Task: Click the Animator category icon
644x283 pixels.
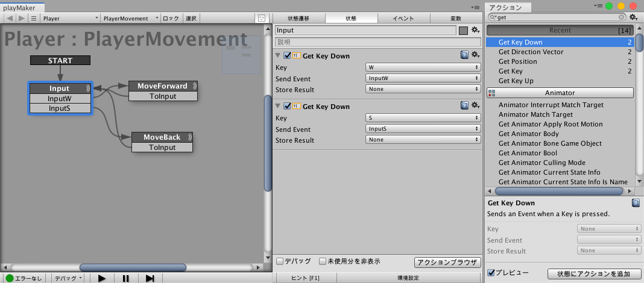Action: pyautogui.click(x=492, y=93)
